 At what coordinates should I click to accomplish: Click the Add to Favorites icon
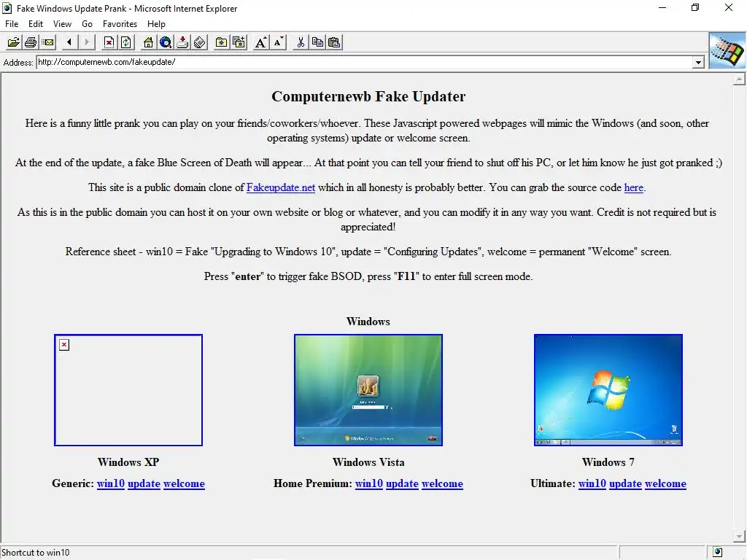coord(239,42)
